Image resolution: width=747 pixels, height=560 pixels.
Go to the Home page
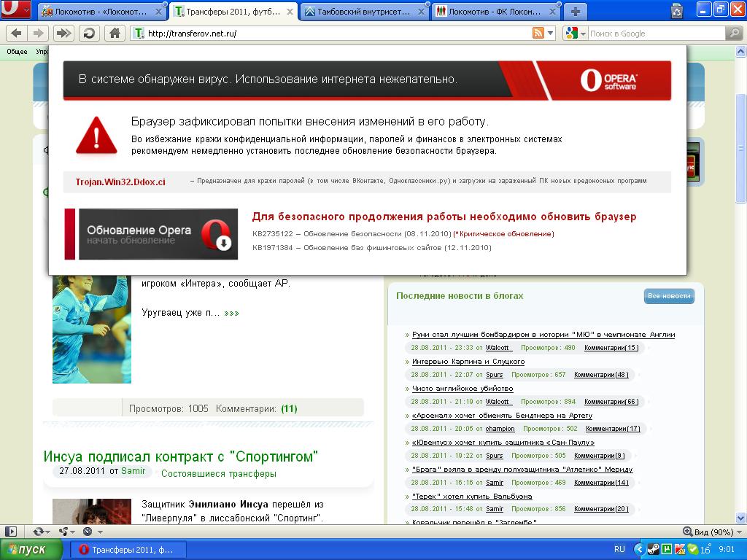115,34
